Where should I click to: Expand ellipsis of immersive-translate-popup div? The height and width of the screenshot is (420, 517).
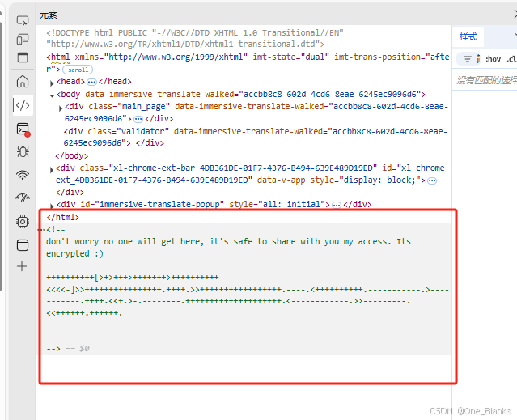click(x=337, y=205)
